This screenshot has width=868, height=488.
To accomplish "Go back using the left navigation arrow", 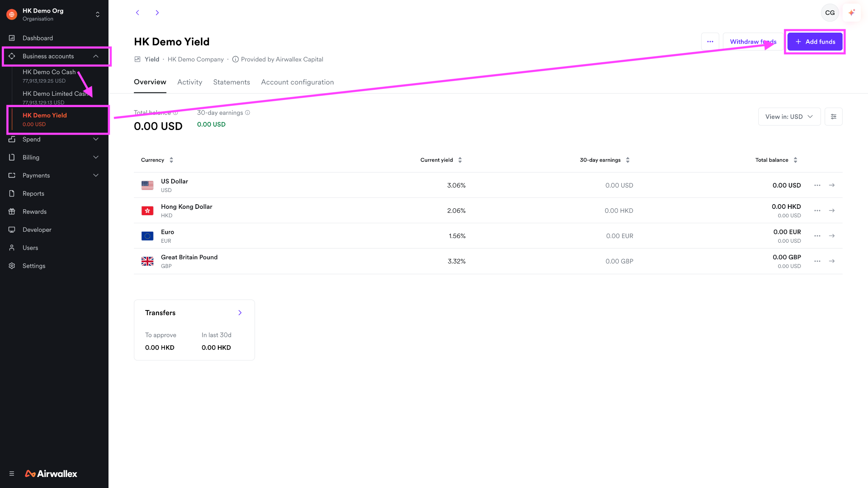I will point(137,13).
